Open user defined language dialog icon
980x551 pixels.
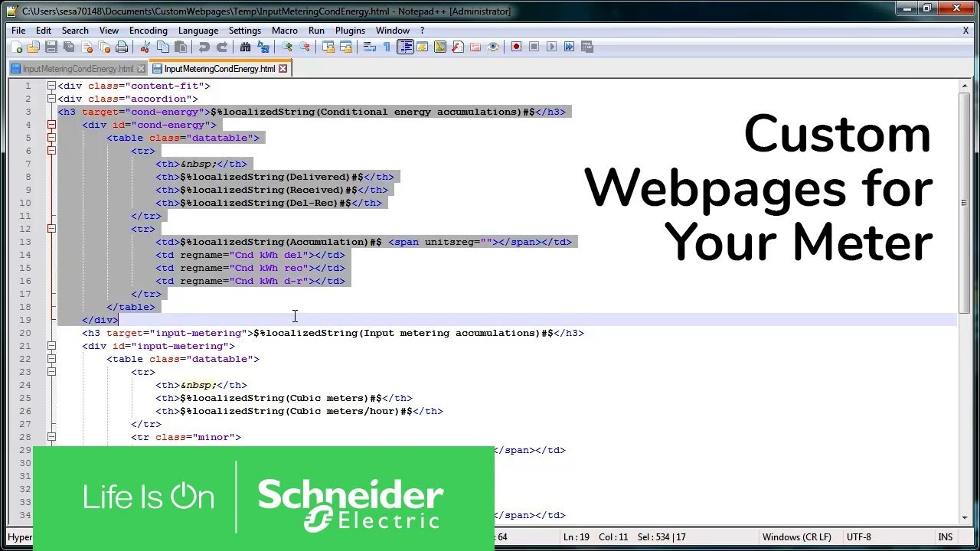coord(423,47)
